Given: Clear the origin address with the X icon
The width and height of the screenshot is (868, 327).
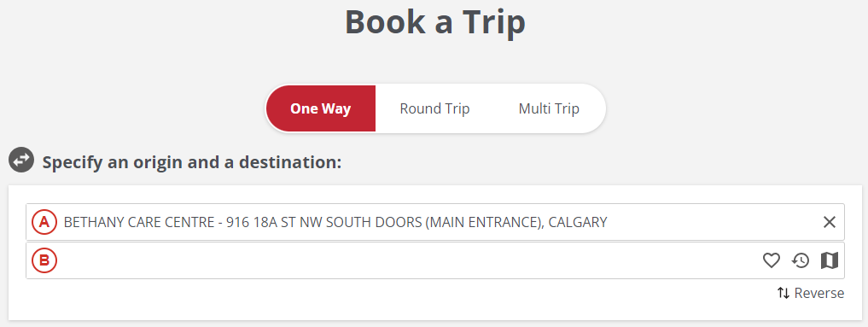Looking at the screenshot, I should tap(829, 222).
